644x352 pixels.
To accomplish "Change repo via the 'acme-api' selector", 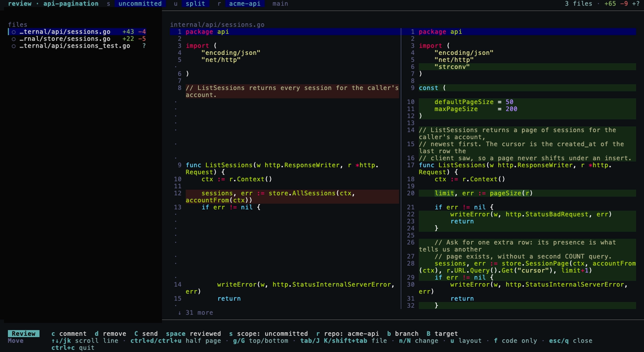I will (245, 4).
